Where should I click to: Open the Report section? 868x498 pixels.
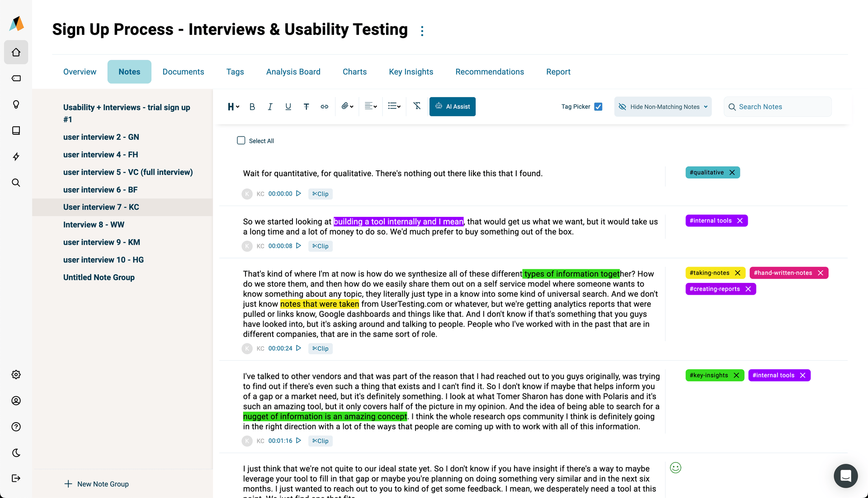558,71
